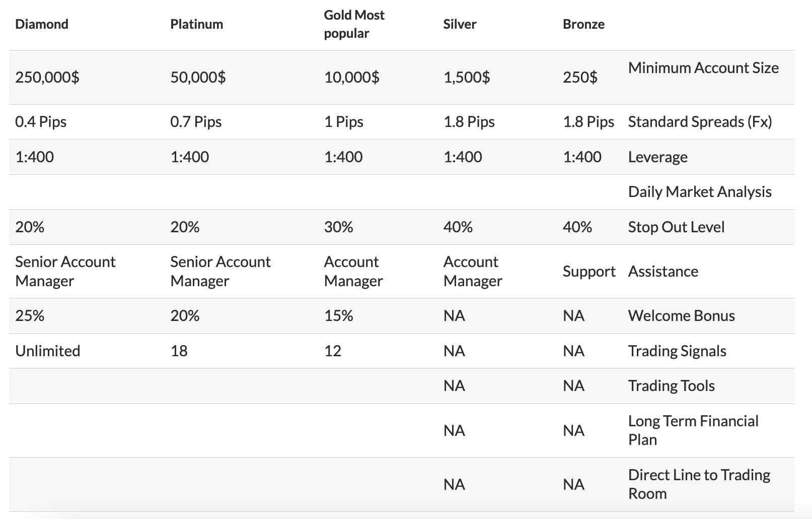Select the Stop Out Level label
The height and width of the screenshot is (519, 812).
click(676, 227)
